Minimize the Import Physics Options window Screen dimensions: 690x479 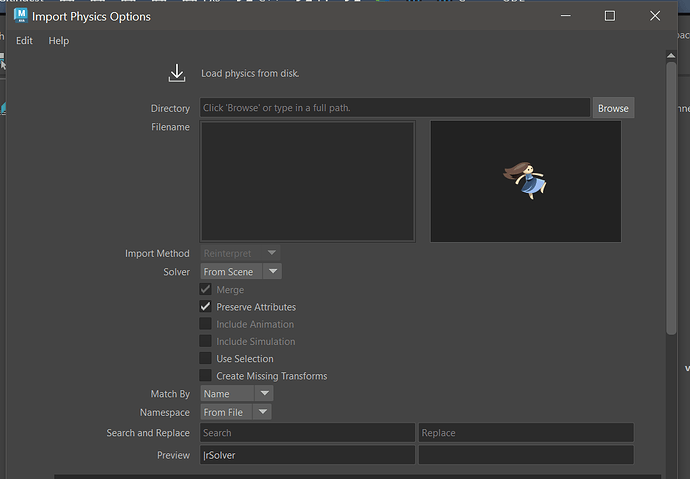[x=565, y=16]
